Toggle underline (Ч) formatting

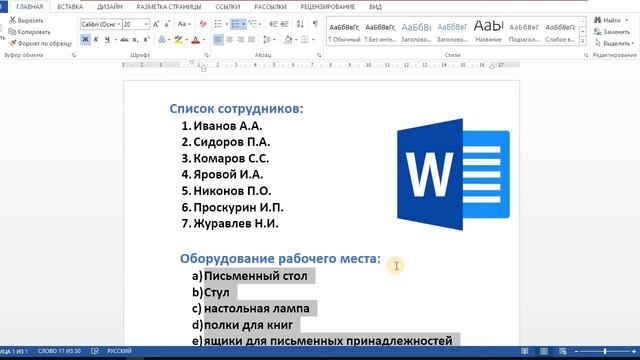click(107, 40)
